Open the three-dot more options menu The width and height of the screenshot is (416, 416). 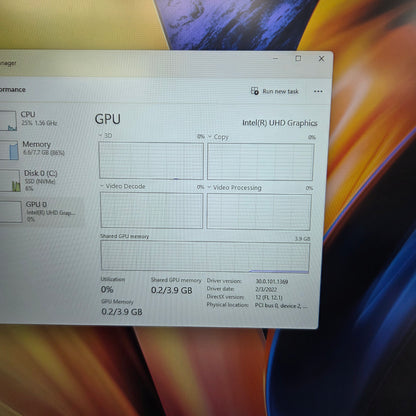(x=318, y=91)
